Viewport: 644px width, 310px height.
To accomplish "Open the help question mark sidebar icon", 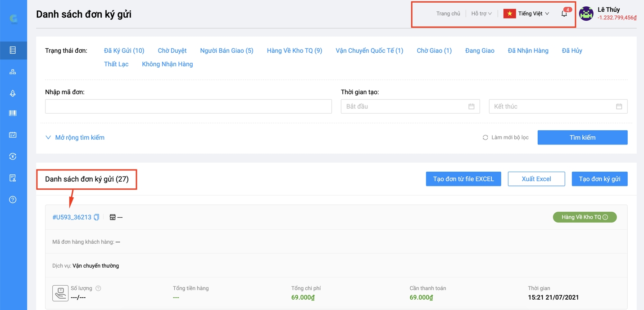I will [x=13, y=200].
